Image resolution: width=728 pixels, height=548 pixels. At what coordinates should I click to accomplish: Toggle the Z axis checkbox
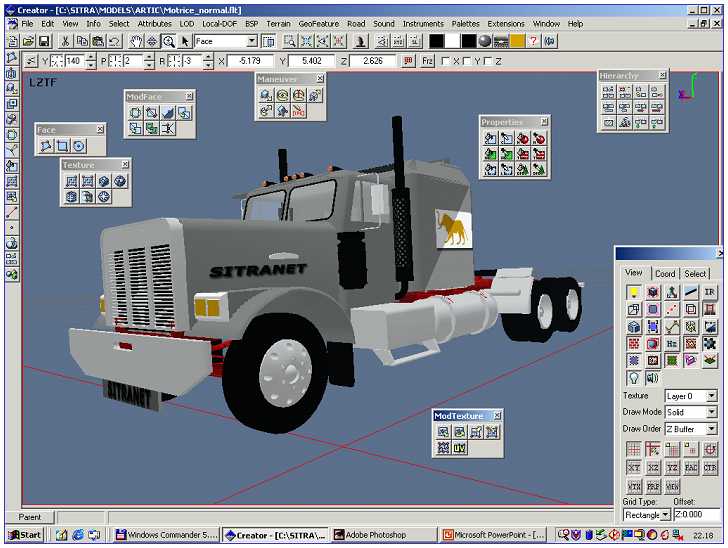pyautogui.click(x=488, y=61)
